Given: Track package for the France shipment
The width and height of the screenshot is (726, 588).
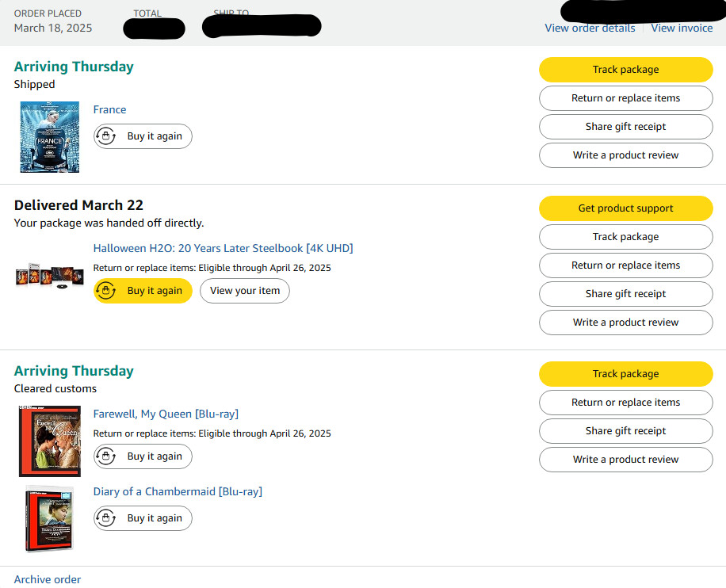Looking at the screenshot, I should tap(625, 70).
